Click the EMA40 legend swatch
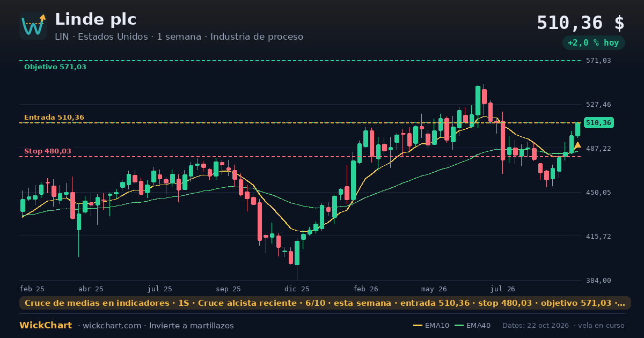 click(459, 326)
